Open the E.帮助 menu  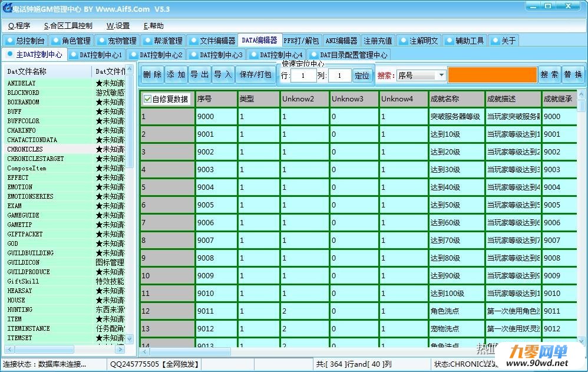pos(154,25)
